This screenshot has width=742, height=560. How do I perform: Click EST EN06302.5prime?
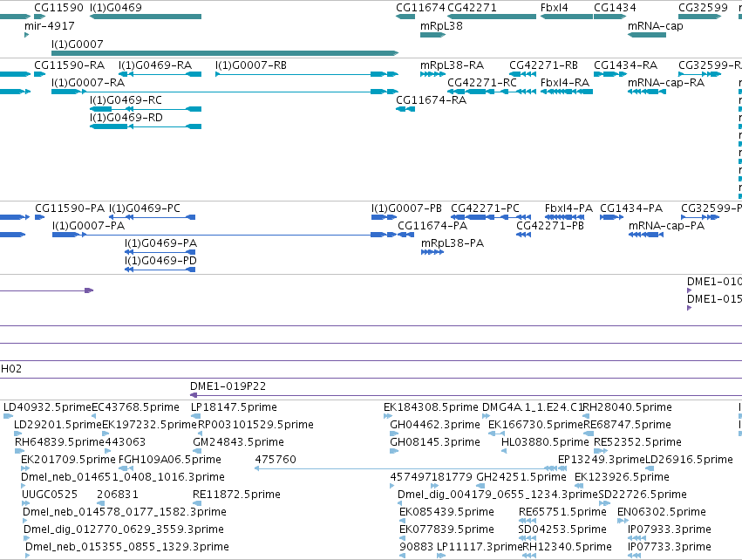pyautogui.click(x=662, y=512)
